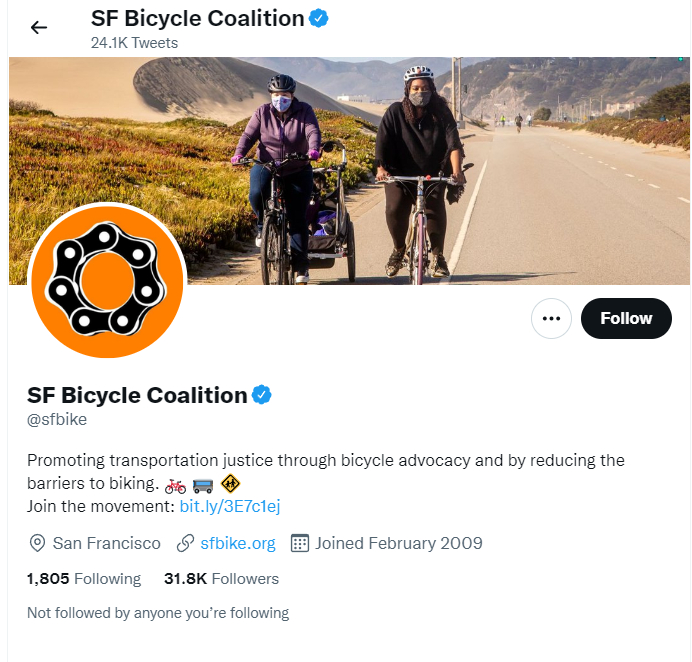Click the 24.1K Tweets count
The width and height of the screenshot is (692, 662).
pos(134,43)
